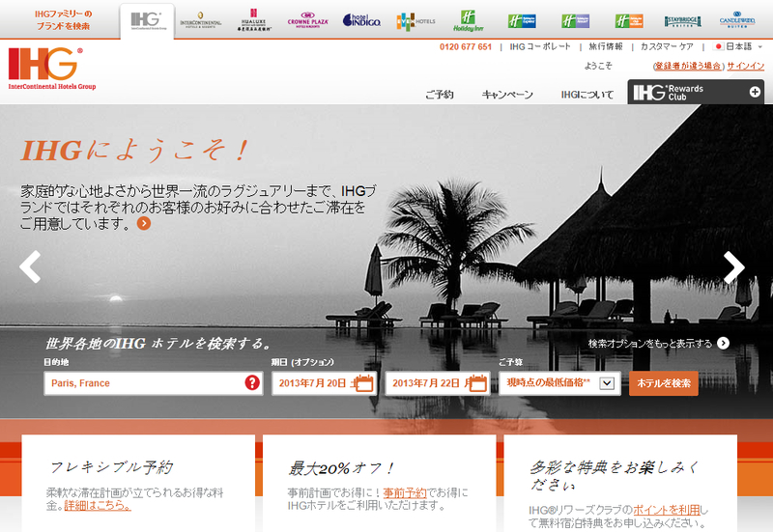This screenshot has height=532, width=773.
Task: Open the 旅行情報 link
Action: pyautogui.click(x=606, y=46)
